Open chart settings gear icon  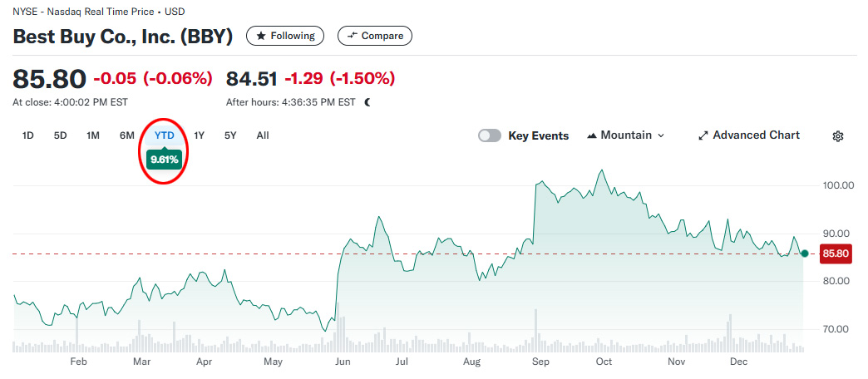coord(837,136)
